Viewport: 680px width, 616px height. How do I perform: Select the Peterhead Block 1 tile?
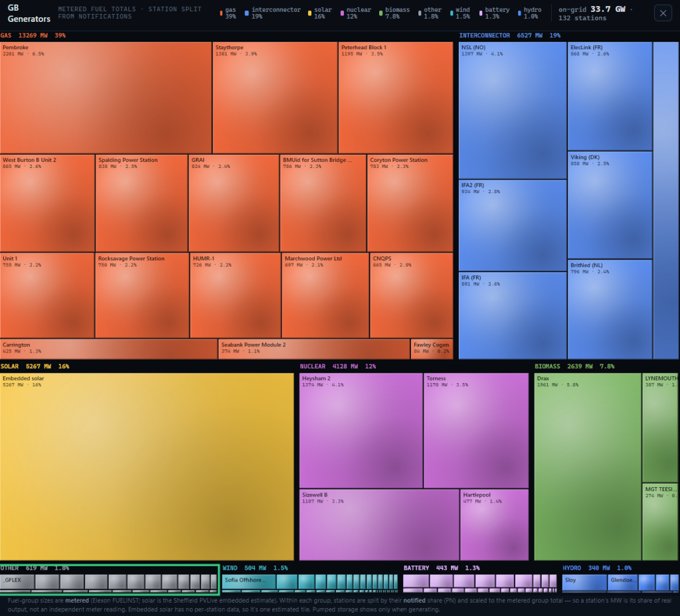(x=396, y=98)
